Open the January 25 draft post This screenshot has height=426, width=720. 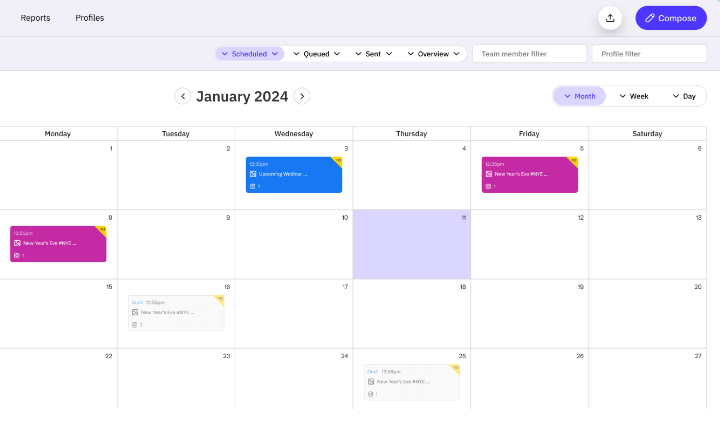pyautogui.click(x=411, y=382)
